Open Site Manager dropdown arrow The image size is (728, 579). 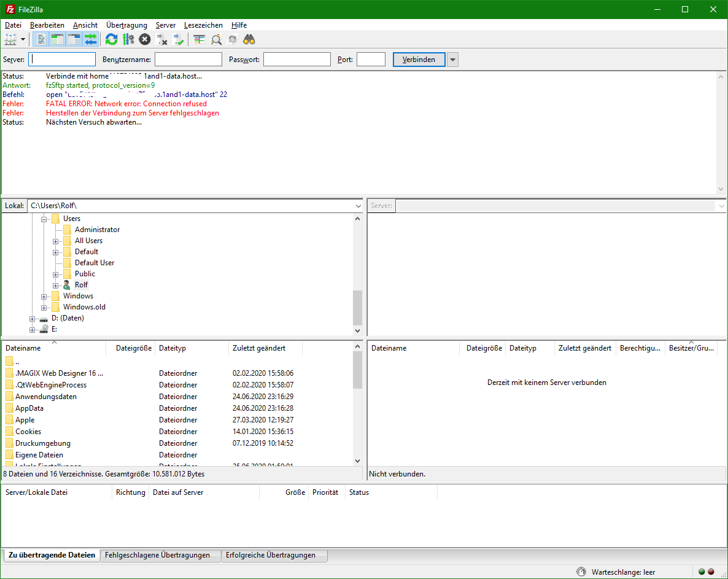pos(23,39)
